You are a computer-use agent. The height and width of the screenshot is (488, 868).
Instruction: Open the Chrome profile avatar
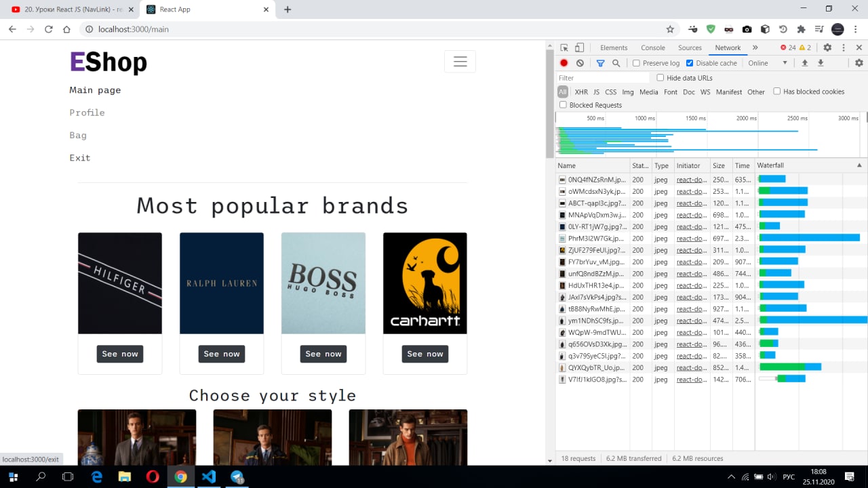[x=837, y=29]
